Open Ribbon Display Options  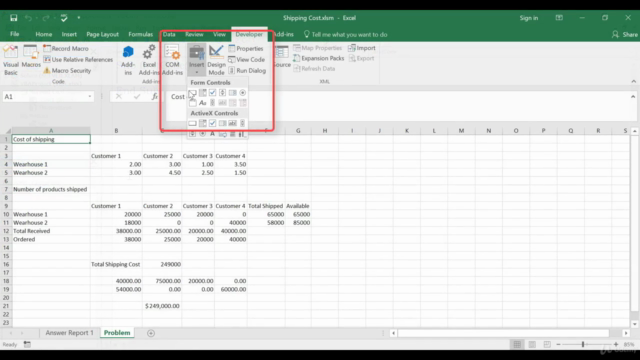(x=559, y=18)
